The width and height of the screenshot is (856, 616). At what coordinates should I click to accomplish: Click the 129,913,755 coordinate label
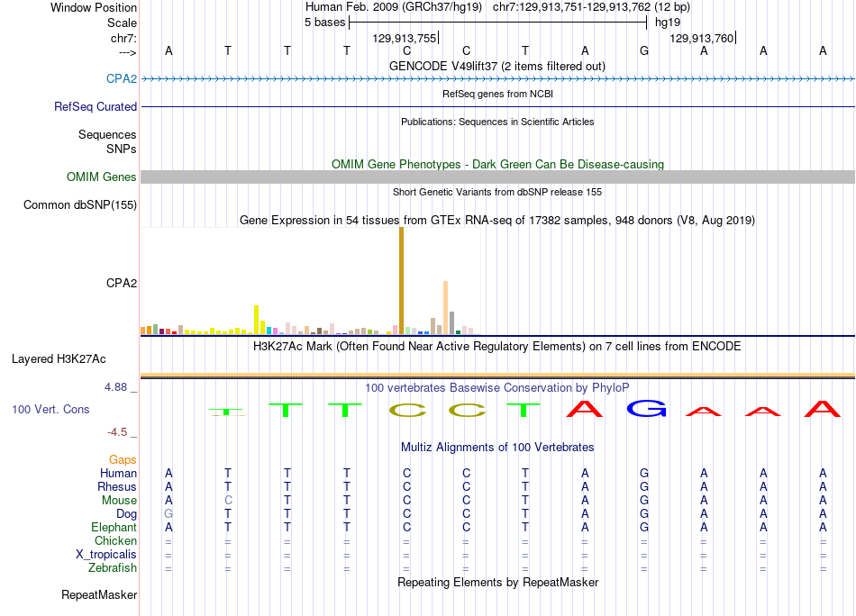405,38
